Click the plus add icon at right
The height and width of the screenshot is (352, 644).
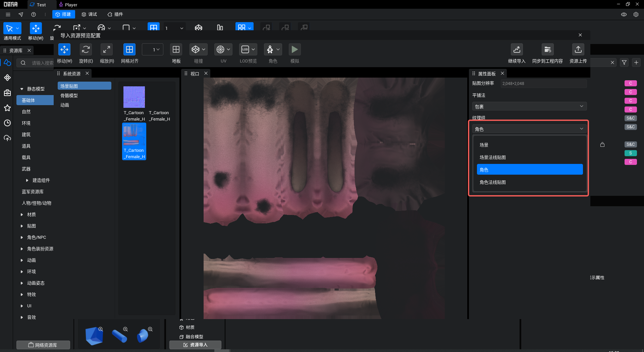click(636, 62)
